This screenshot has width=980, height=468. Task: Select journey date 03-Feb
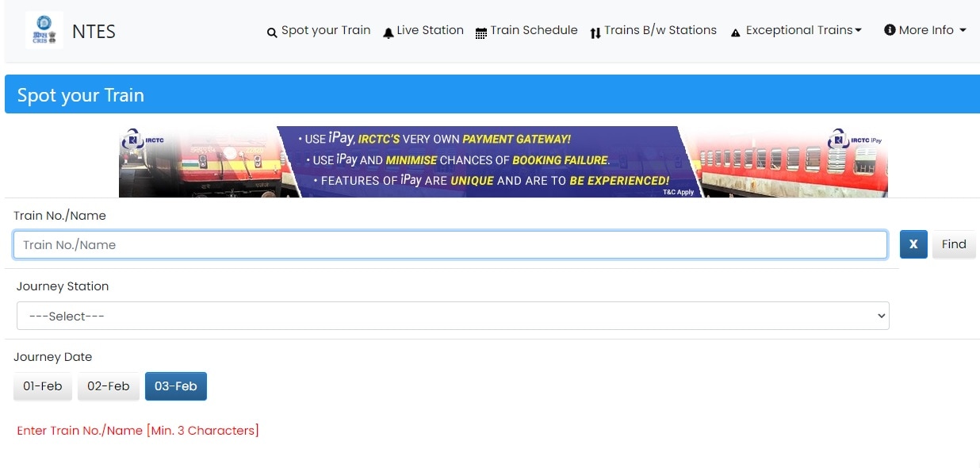pos(176,386)
